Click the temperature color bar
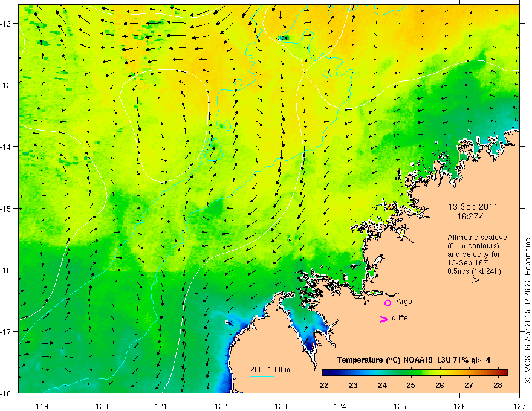The image size is (532, 411). point(415,372)
